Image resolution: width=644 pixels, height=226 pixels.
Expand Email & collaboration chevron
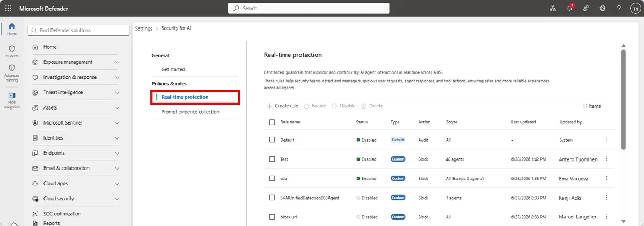[x=118, y=168]
